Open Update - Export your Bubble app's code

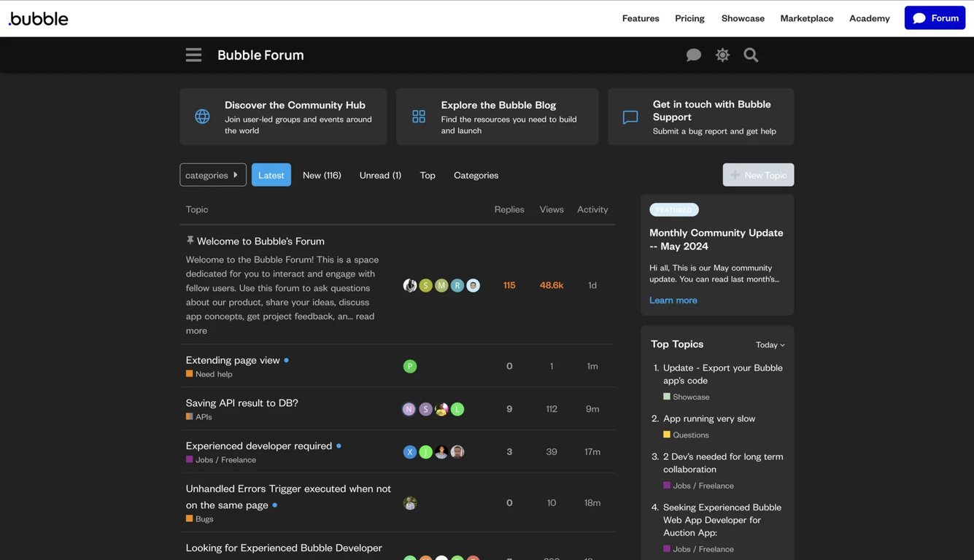723,374
